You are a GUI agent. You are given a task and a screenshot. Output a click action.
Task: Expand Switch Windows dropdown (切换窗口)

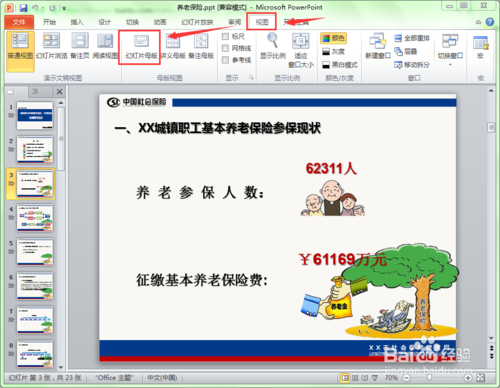[450, 50]
